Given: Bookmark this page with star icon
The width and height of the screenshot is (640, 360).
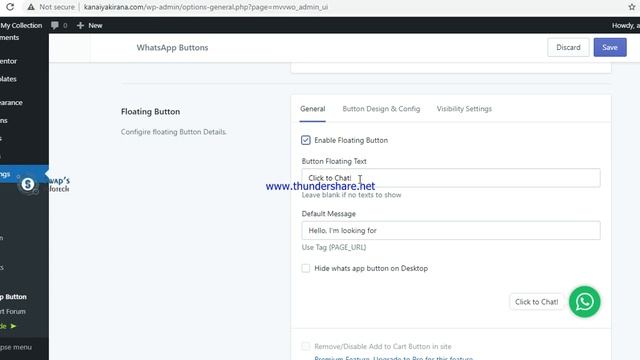Looking at the screenshot, I should (632, 7).
